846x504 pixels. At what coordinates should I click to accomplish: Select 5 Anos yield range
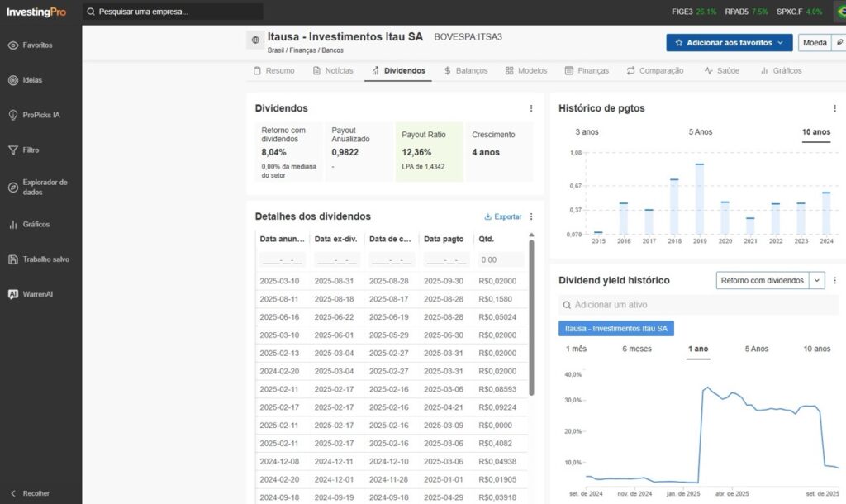(757, 349)
